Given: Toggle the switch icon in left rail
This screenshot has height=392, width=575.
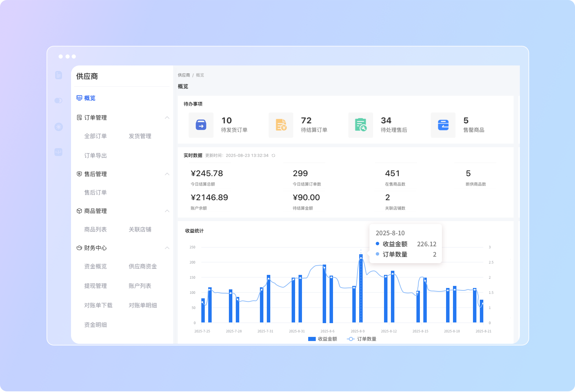Looking at the screenshot, I should [x=59, y=101].
